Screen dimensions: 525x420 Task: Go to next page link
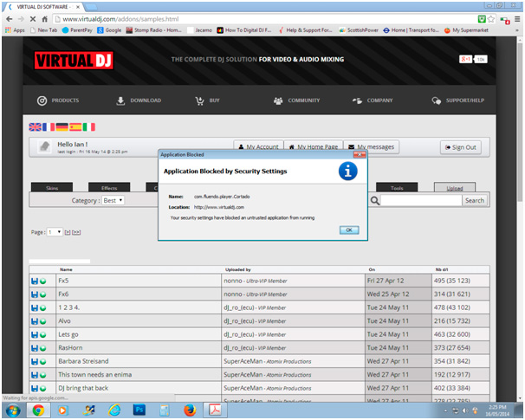tap(68, 232)
